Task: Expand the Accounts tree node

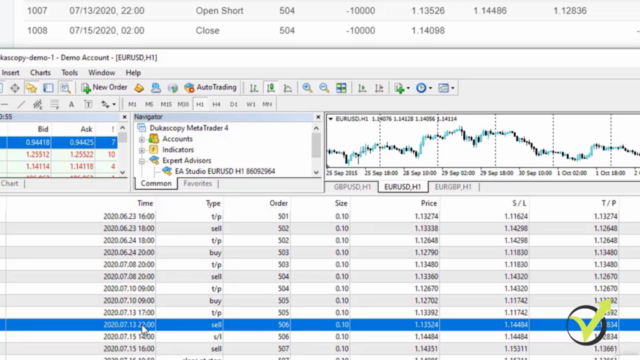Action: (x=142, y=139)
